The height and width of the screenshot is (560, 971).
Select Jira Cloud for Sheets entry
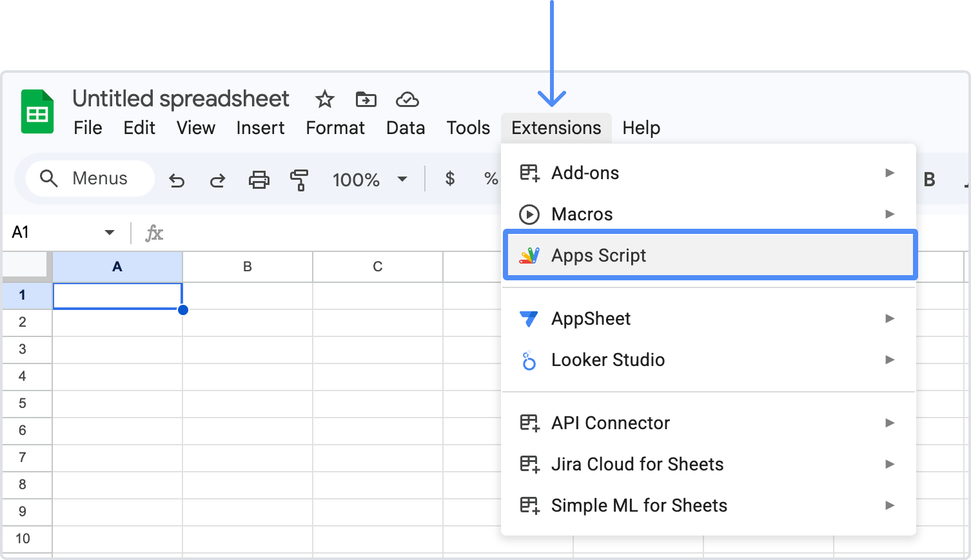709,464
